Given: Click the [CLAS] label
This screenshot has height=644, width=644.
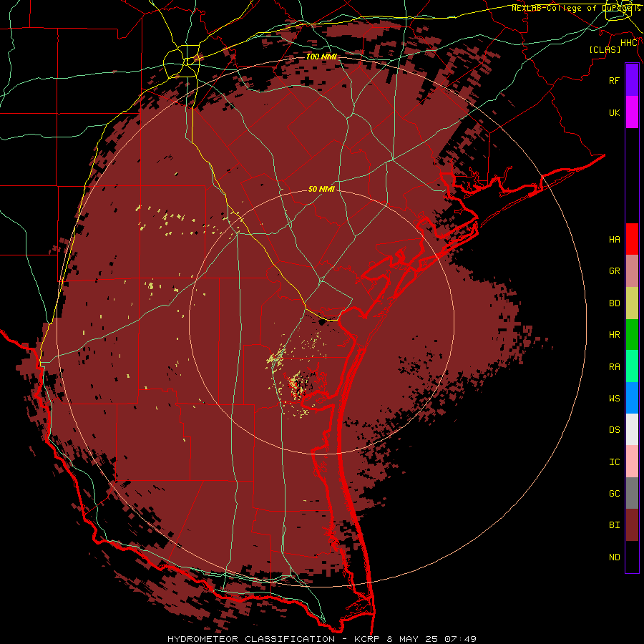Looking at the screenshot, I should [605, 49].
